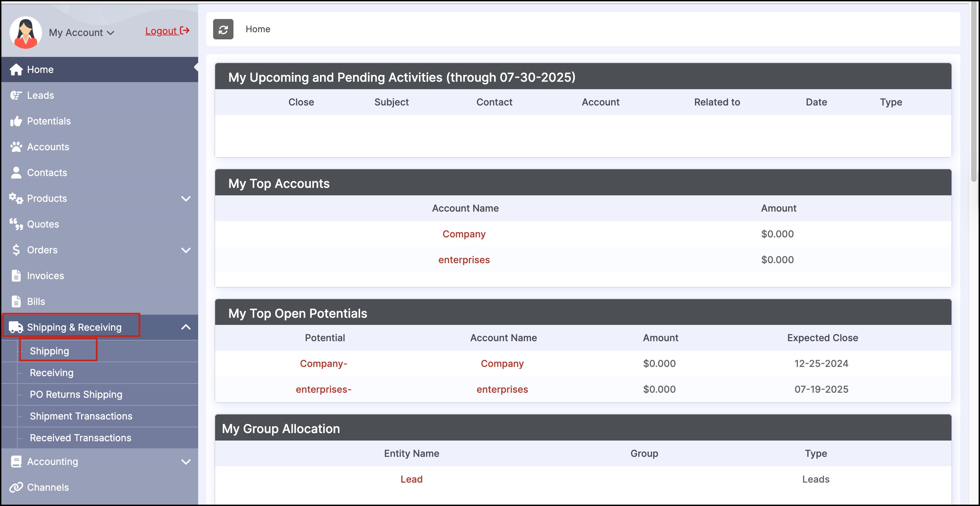Click the Quotes quotation-marks icon
The height and width of the screenshot is (506, 980).
(16, 224)
